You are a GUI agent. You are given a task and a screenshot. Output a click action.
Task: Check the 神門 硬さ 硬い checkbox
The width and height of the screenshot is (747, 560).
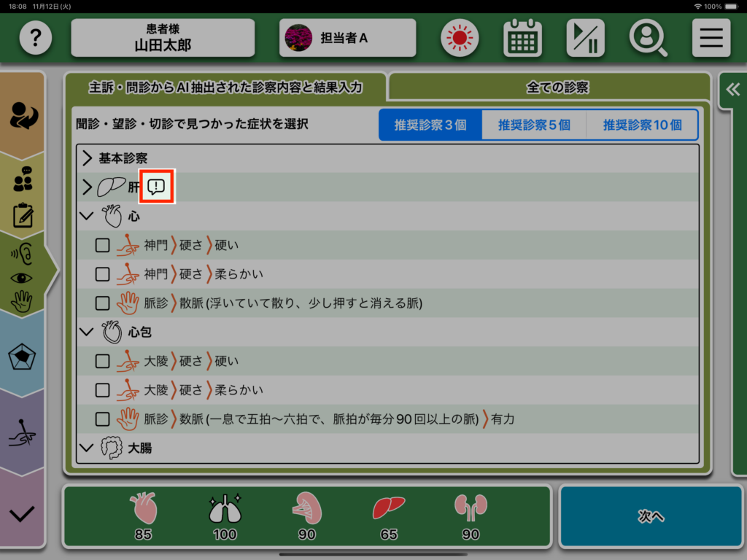pyautogui.click(x=103, y=245)
